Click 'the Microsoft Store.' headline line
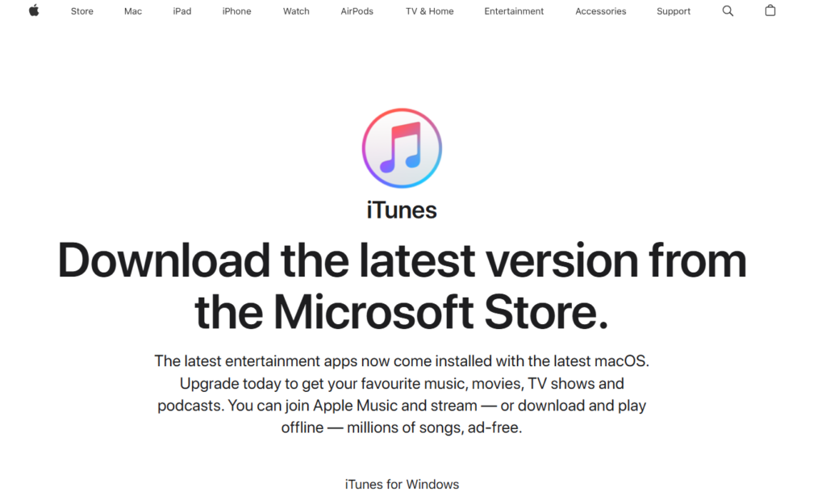Image resolution: width=826 pixels, height=504 pixels. point(402,312)
